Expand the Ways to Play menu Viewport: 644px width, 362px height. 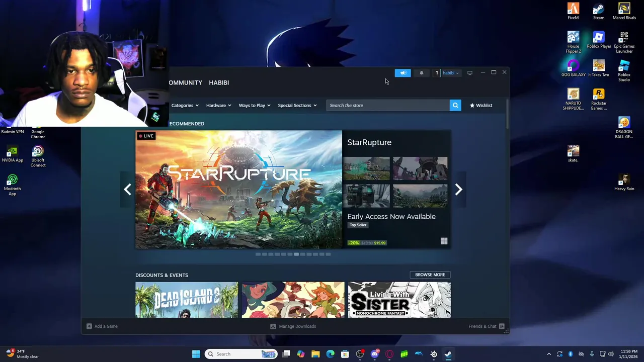pyautogui.click(x=255, y=105)
